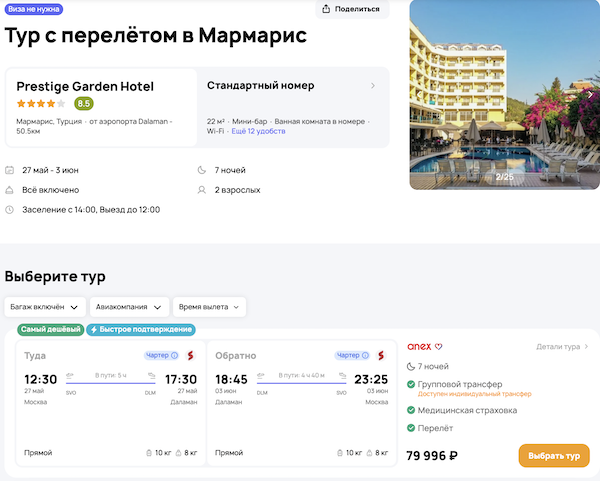
Task: Click the hotel star rating
Action: pos(40,103)
